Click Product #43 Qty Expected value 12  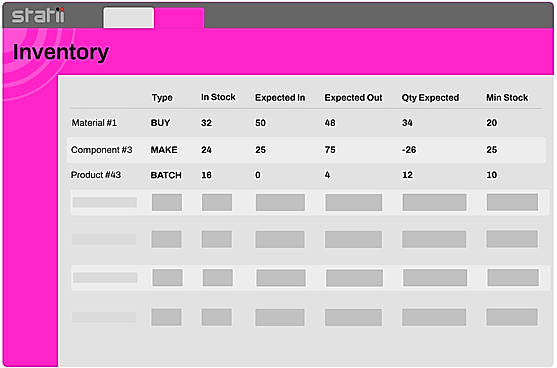click(407, 175)
